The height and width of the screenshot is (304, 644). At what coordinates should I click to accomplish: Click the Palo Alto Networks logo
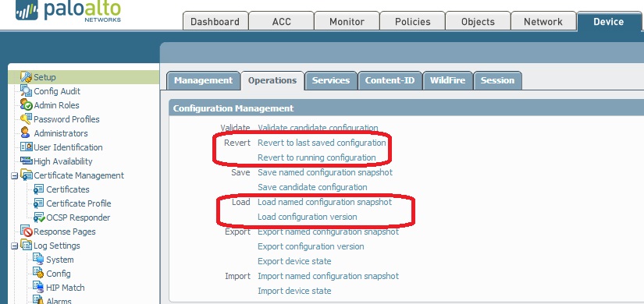tap(68, 11)
